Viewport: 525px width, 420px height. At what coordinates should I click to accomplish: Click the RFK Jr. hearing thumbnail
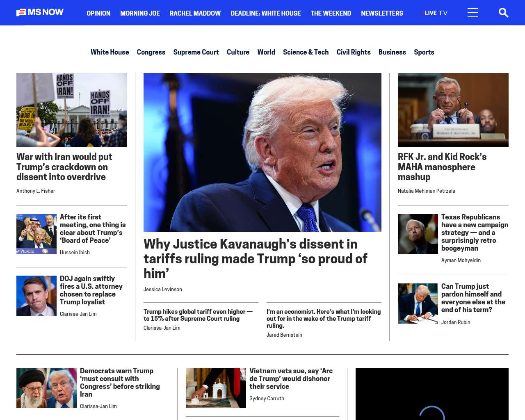click(x=453, y=110)
